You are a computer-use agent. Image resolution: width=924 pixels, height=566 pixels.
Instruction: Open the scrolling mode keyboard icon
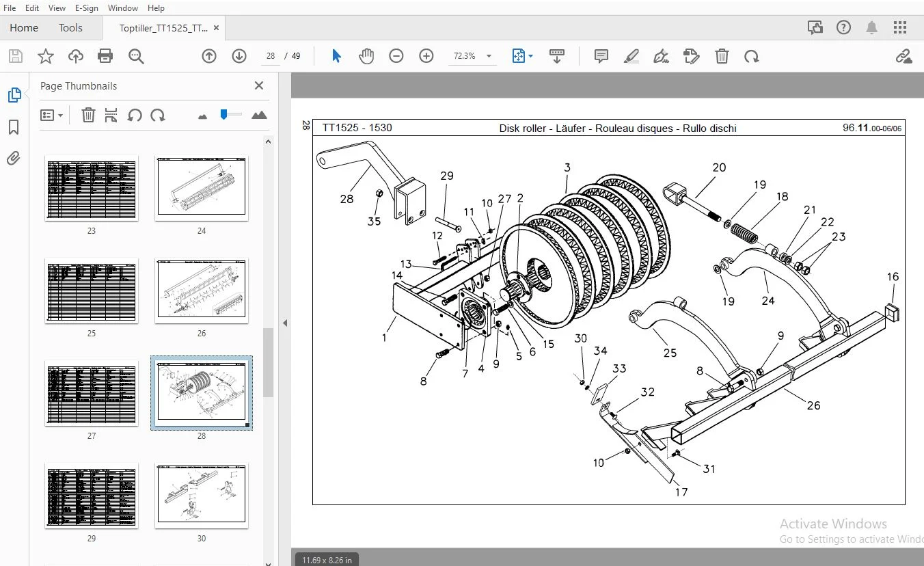point(557,56)
